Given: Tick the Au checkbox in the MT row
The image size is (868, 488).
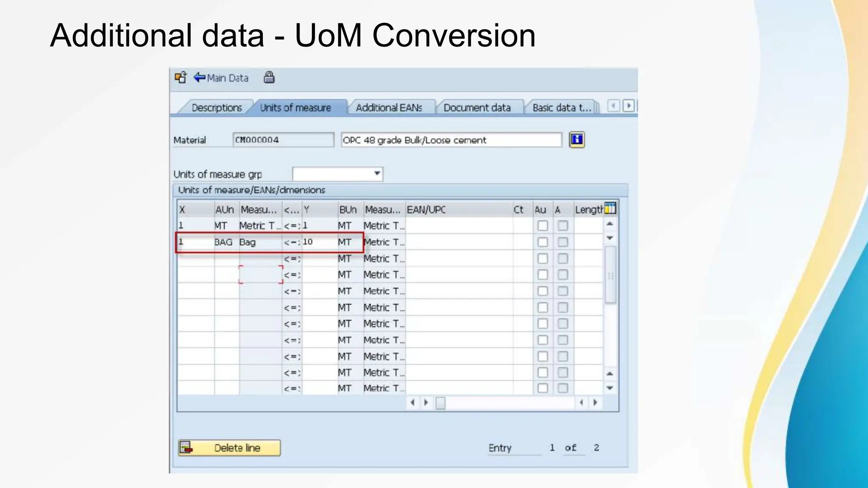Looking at the screenshot, I should coord(542,226).
